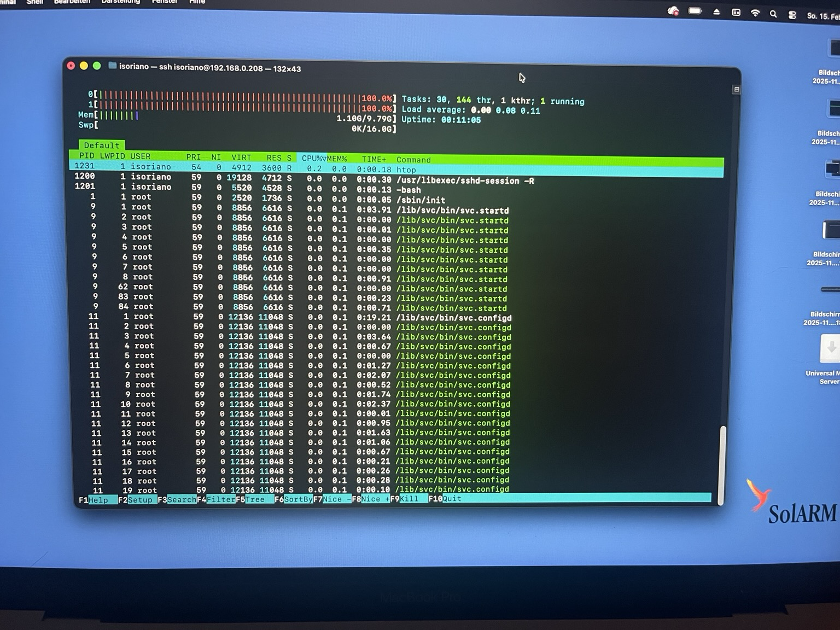The height and width of the screenshot is (630, 840).
Task: Open Spotlight search magnifier icon
Action: point(773,14)
